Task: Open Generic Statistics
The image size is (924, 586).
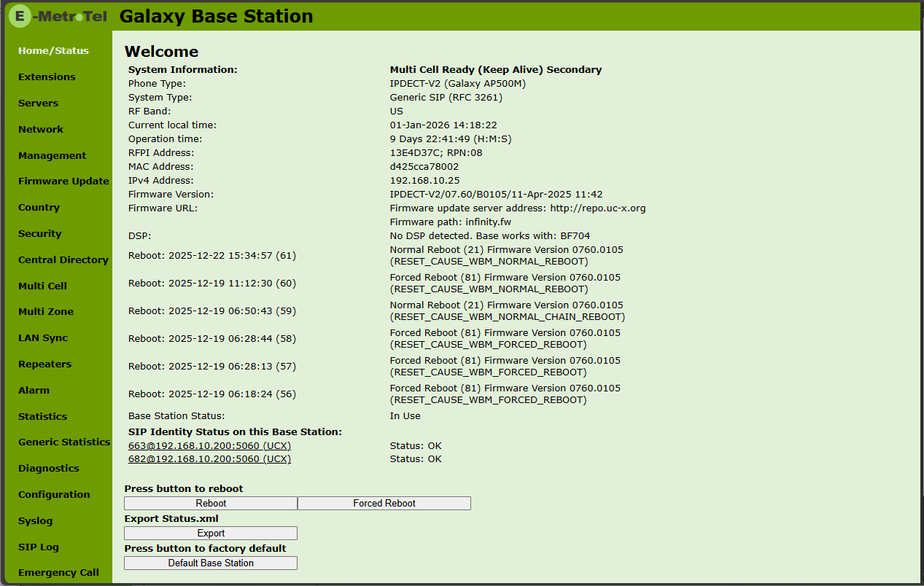Action: coord(64,442)
